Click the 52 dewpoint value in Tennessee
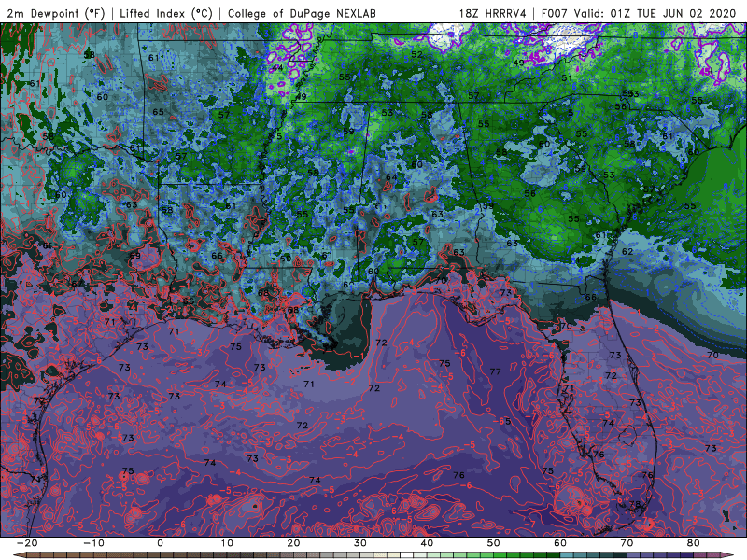Image resolution: width=747 pixels, height=560 pixels. [x=416, y=54]
